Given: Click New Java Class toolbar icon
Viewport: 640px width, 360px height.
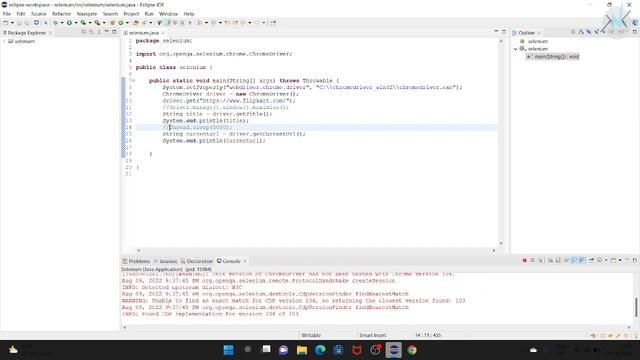Looking at the screenshot, I should pyautogui.click(x=120, y=23).
